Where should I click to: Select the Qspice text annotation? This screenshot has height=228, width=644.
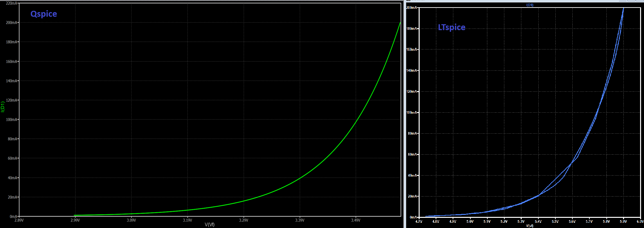coord(44,14)
